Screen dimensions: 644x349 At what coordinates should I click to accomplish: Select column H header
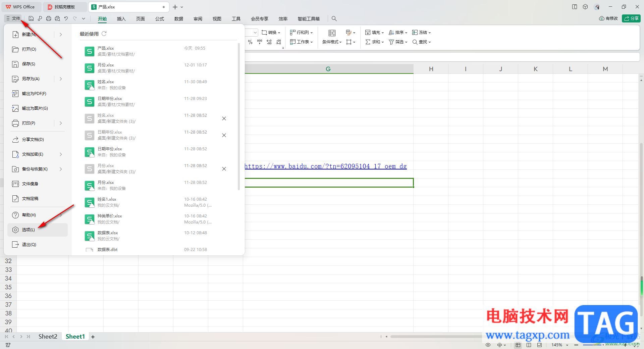pos(431,69)
